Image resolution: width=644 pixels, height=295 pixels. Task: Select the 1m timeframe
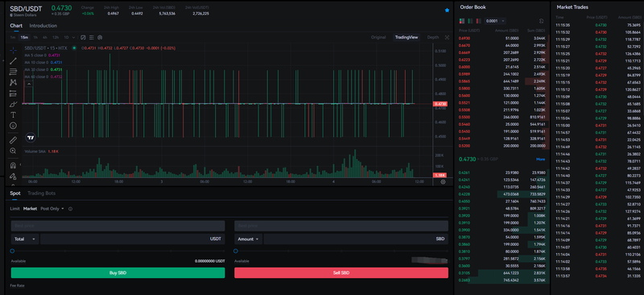pos(13,37)
